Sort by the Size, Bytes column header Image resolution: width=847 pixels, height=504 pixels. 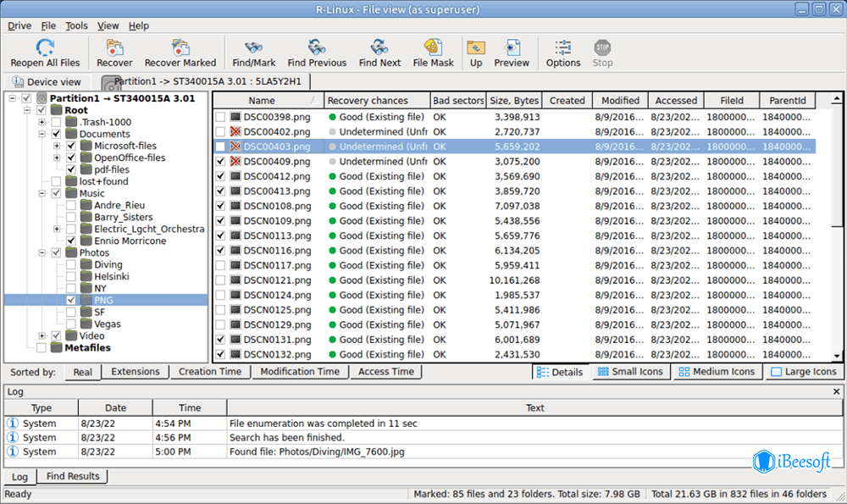point(514,101)
